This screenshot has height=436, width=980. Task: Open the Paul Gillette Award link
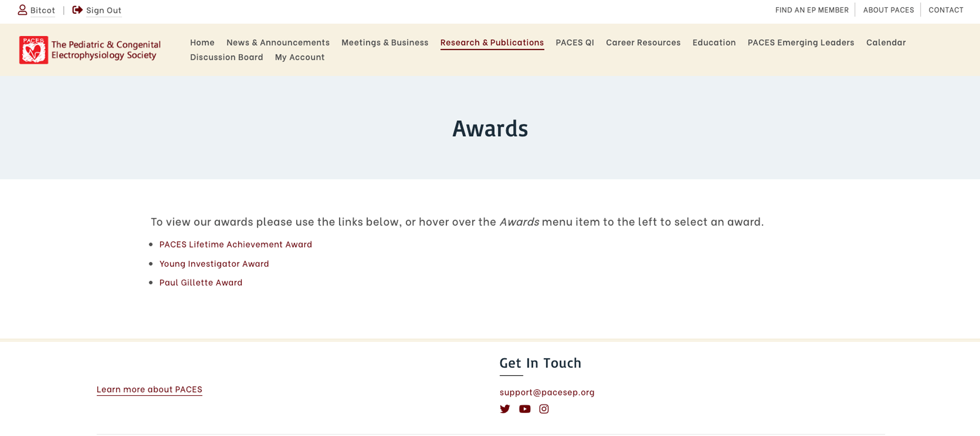pyautogui.click(x=201, y=282)
